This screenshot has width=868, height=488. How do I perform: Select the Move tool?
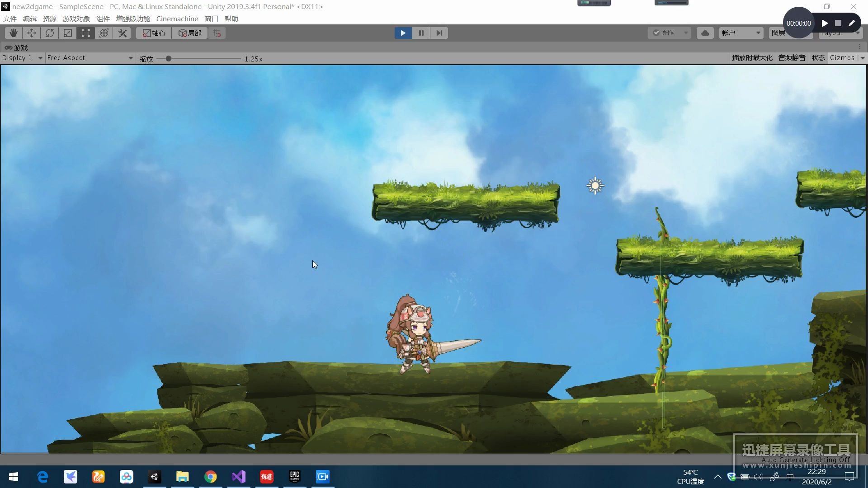coord(32,33)
